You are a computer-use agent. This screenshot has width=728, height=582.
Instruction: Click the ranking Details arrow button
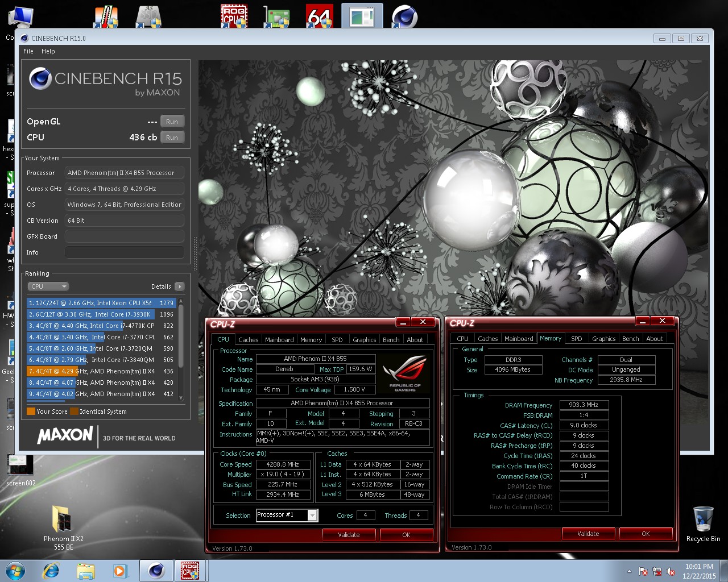[180, 286]
